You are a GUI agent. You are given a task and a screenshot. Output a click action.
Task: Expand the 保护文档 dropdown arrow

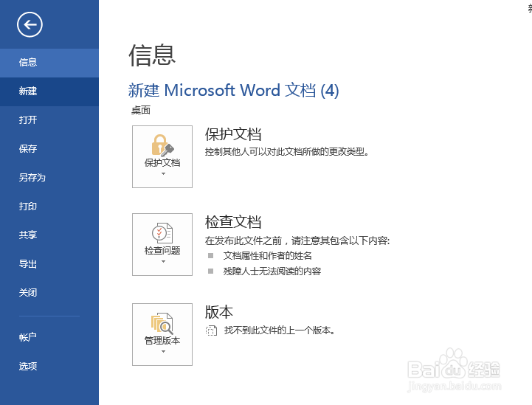pos(163,174)
